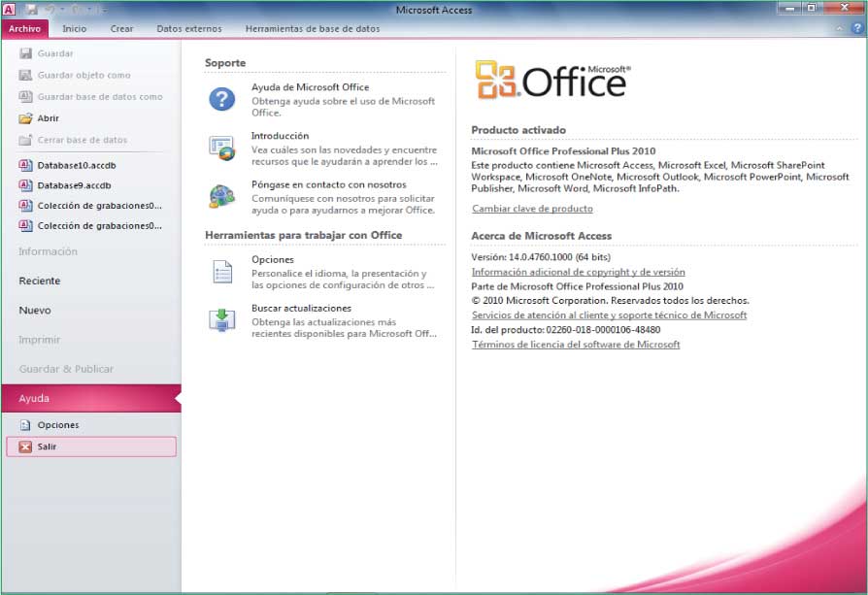Click the Database9.accdb file icon
The width and height of the screenshot is (868, 595).
pyautogui.click(x=25, y=185)
